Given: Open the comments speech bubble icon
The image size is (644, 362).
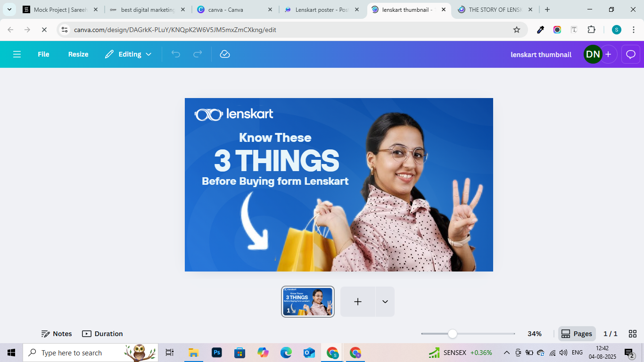Looking at the screenshot, I should [x=631, y=54].
